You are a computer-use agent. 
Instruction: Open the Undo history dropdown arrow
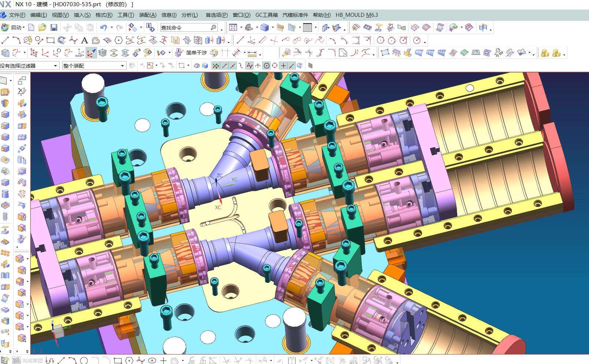coord(111,27)
